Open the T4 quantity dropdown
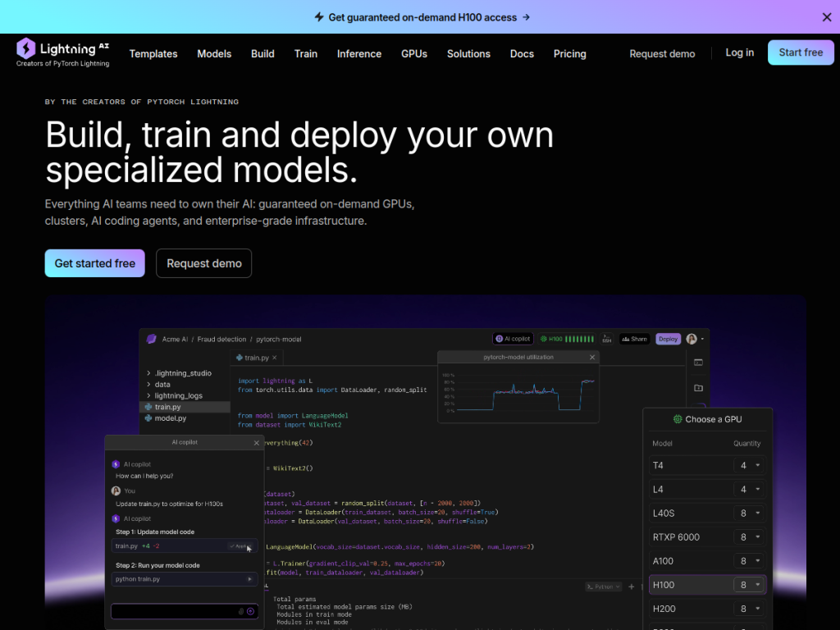 749,465
